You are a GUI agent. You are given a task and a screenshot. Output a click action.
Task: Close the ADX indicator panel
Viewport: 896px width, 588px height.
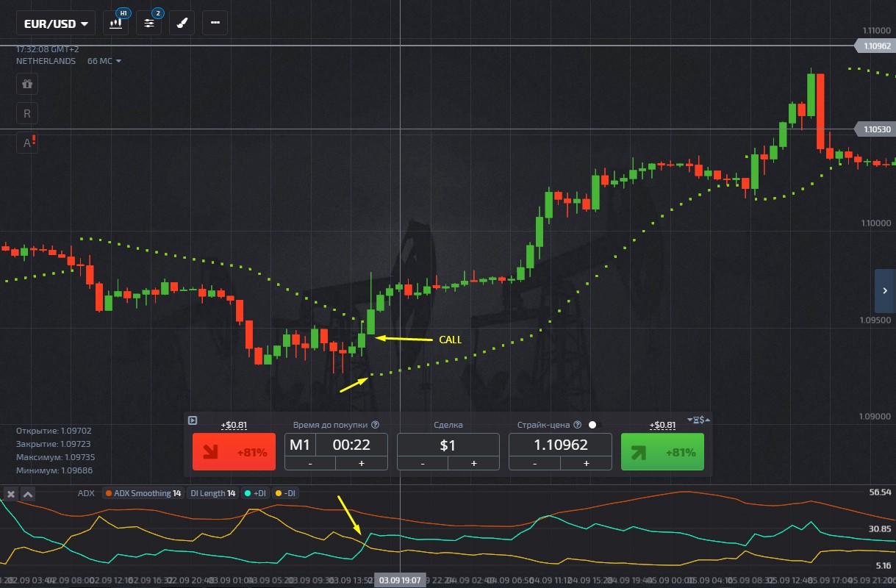pyautogui.click(x=11, y=494)
